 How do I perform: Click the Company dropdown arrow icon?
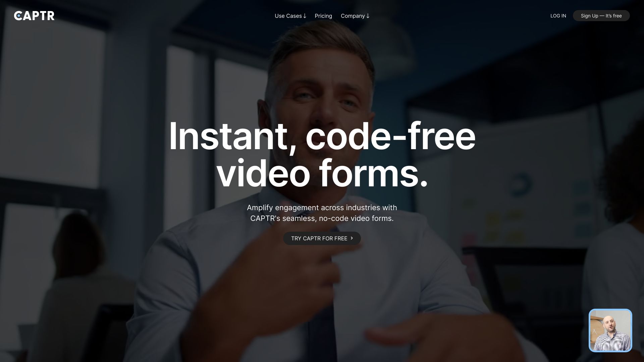tap(368, 15)
